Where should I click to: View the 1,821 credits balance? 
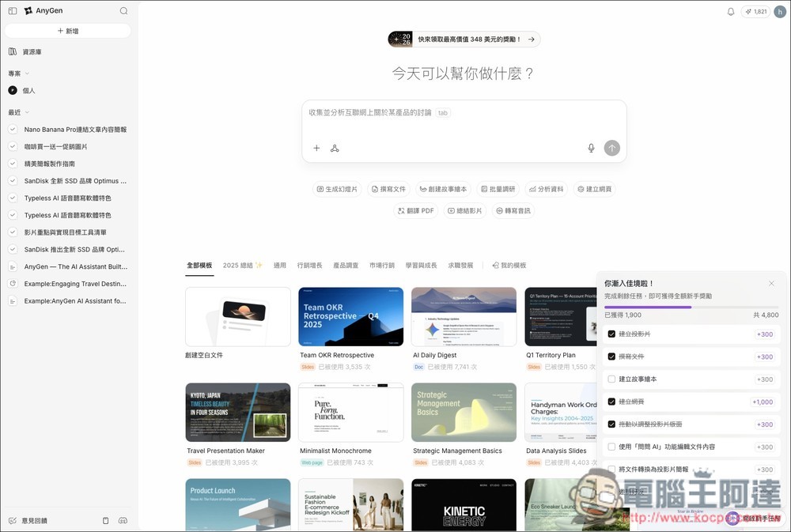coord(755,12)
